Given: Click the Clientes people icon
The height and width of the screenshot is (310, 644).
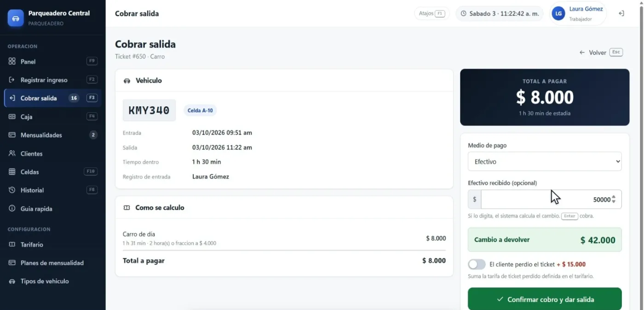Looking at the screenshot, I should [12, 153].
